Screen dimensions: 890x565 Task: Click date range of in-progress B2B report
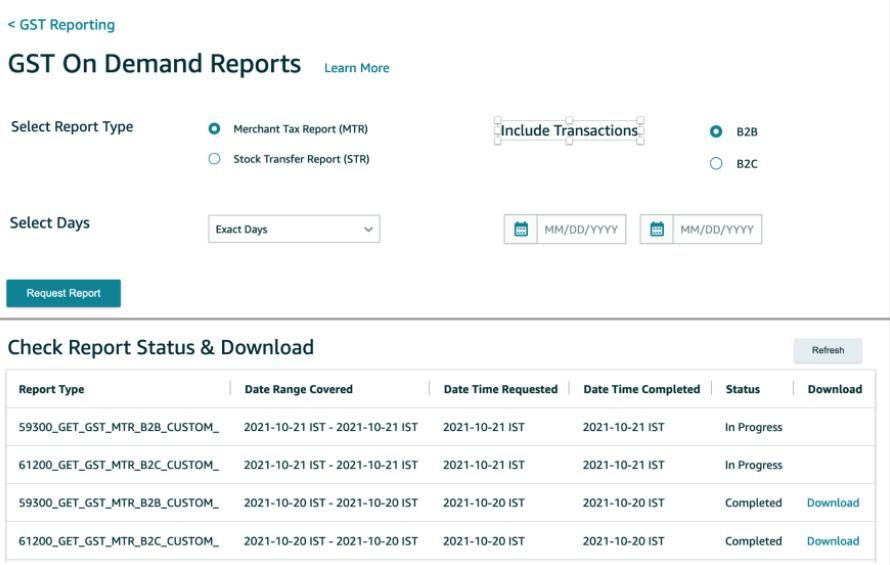pos(331,428)
